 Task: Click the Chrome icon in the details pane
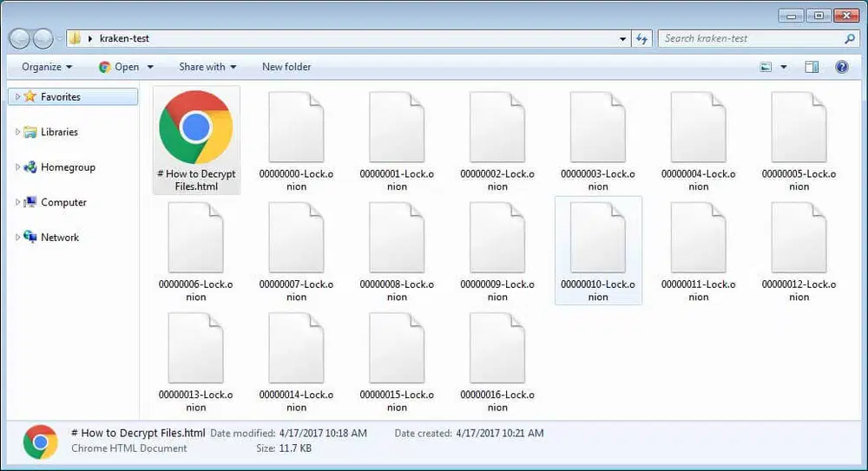click(x=41, y=442)
